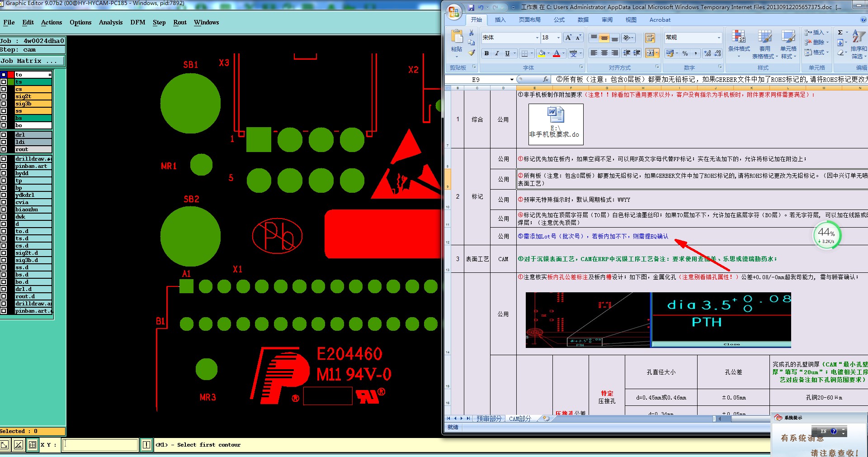This screenshot has width=868, height=457.
Task: Open the Name Box dropdown next to E9
Action: (512, 80)
